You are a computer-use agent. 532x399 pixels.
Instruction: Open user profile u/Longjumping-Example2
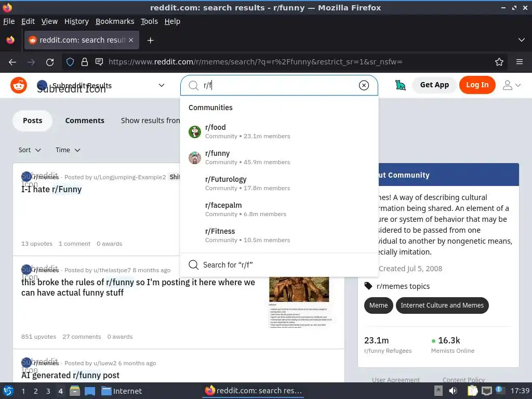click(129, 177)
